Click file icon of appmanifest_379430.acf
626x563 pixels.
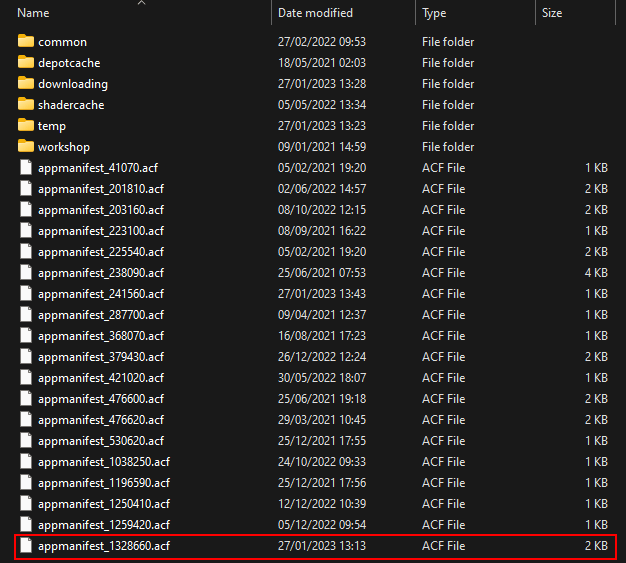(x=26, y=357)
